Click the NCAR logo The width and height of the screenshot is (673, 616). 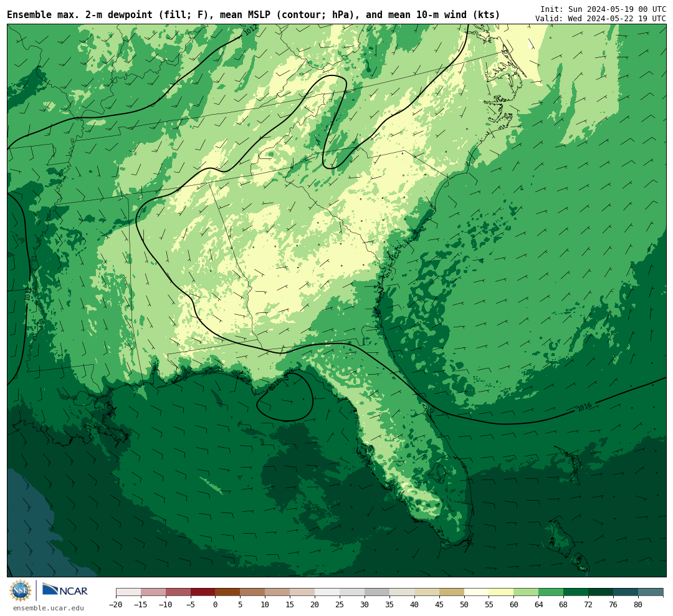pyautogui.click(x=65, y=590)
